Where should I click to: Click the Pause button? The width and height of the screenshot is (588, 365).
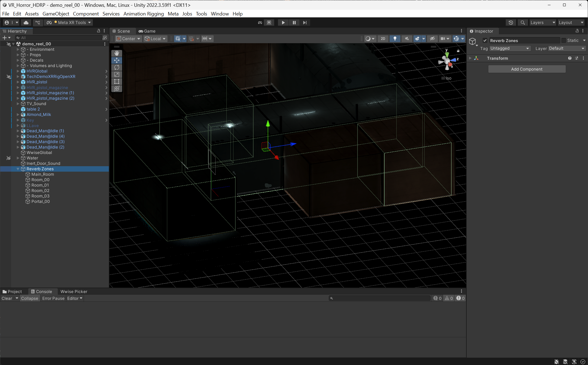(x=294, y=23)
